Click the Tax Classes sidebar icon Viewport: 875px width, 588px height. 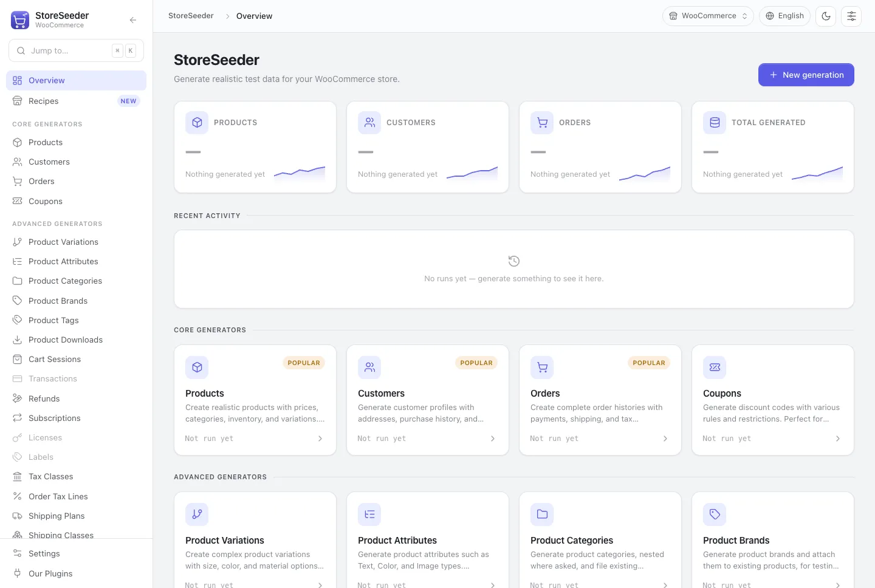coord(18,476)
